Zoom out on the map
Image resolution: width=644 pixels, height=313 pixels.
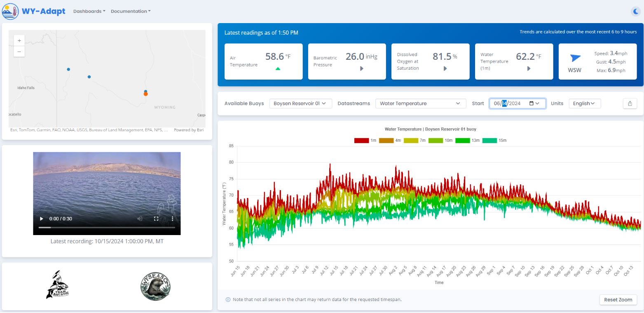[x=19, y=51]
